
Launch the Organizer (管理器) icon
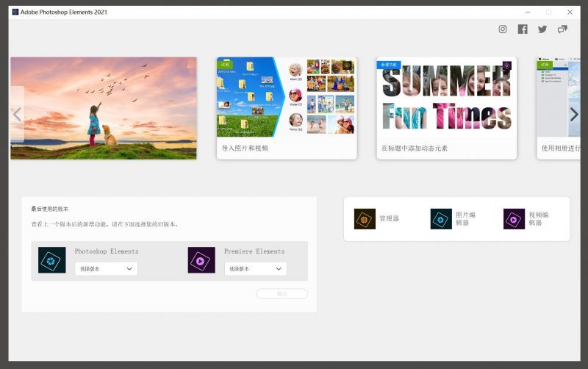[x=365, y=219]
